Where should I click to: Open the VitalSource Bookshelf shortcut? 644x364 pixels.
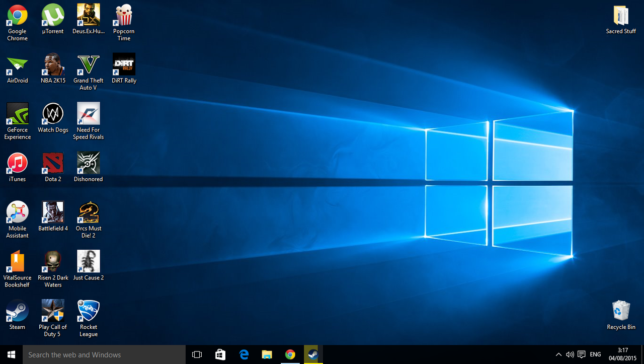pyautogui.click(x=17, y=269)
